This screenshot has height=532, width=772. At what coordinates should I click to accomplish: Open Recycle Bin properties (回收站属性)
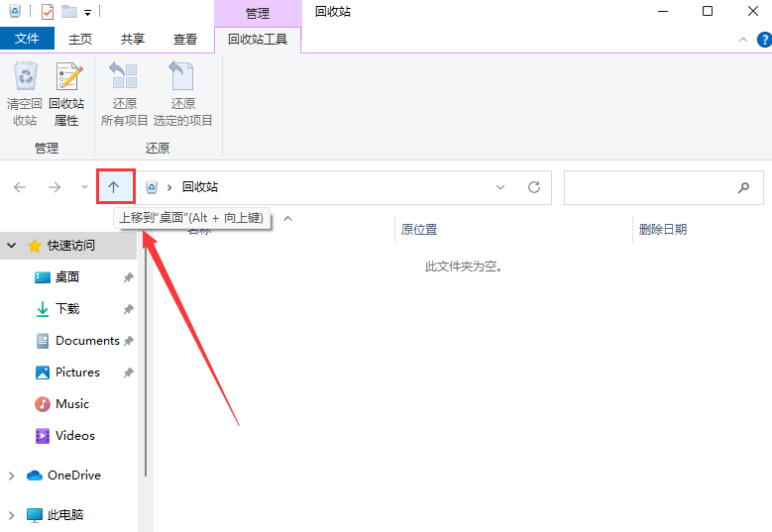66,93
